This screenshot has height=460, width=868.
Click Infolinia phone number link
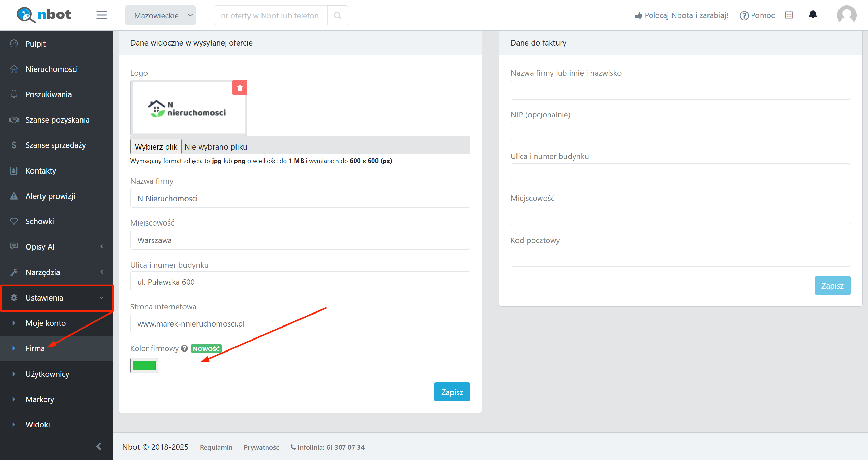[x=328, y=447]
